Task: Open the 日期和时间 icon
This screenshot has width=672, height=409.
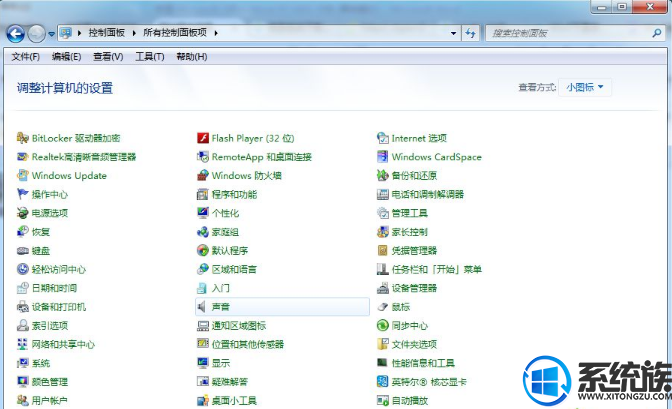Action: [x=23, y=288]
